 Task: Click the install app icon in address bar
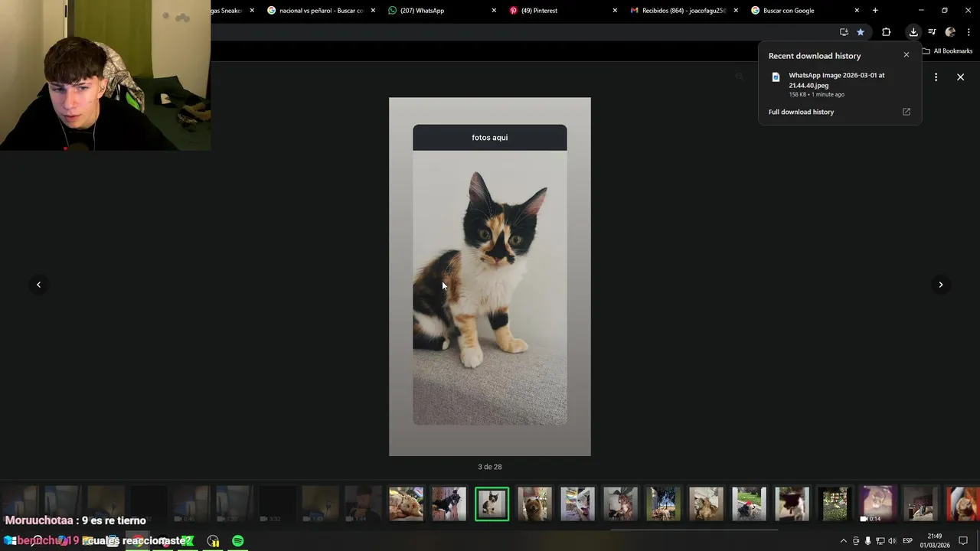[x=844, y=32]
